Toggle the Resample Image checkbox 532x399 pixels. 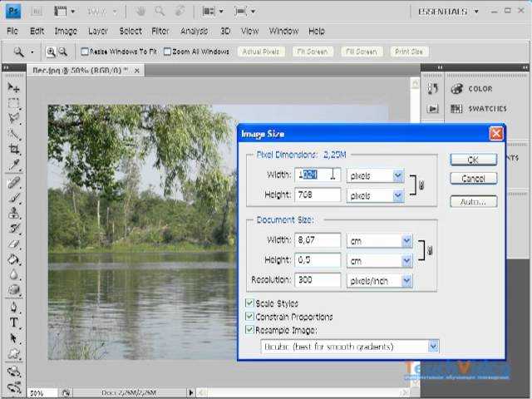(250, 330)
